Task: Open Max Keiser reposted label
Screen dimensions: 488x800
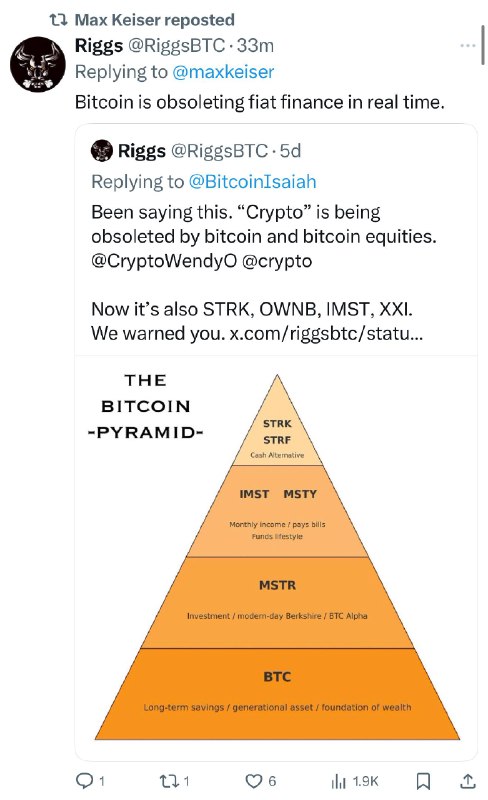Action: 155,20
